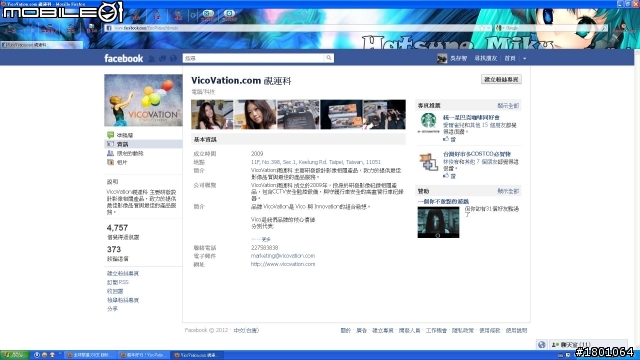Open the Facebook logo home link

pos(123,58)
